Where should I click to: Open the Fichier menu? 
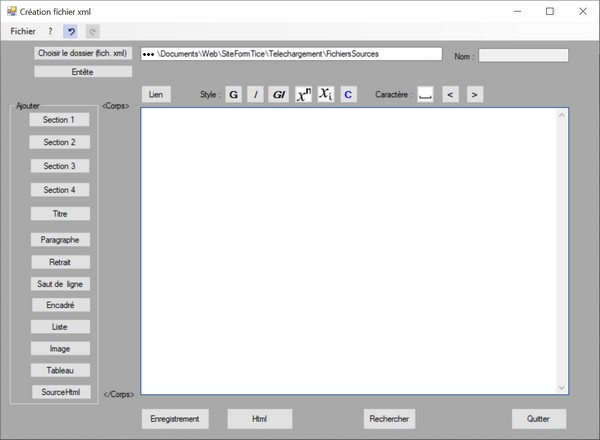[x=22, y=31]
